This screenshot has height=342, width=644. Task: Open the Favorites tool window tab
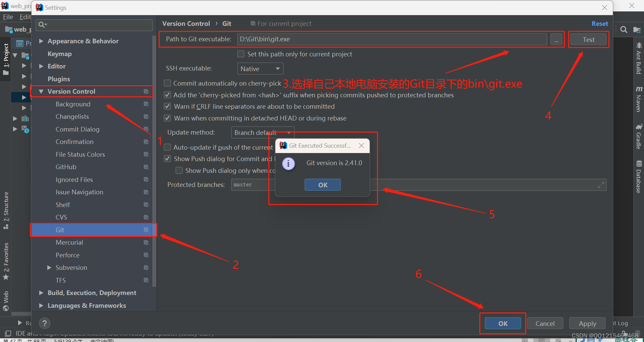6,261
